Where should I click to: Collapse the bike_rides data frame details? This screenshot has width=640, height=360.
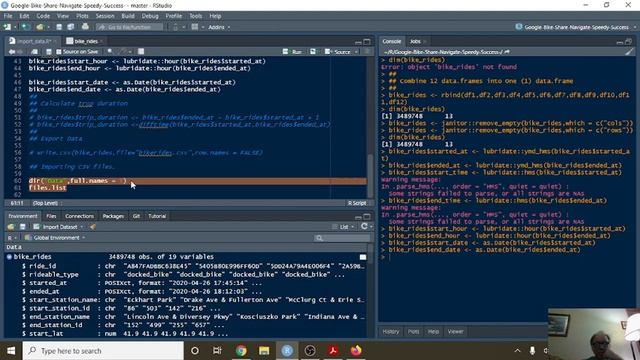(9, 257)
